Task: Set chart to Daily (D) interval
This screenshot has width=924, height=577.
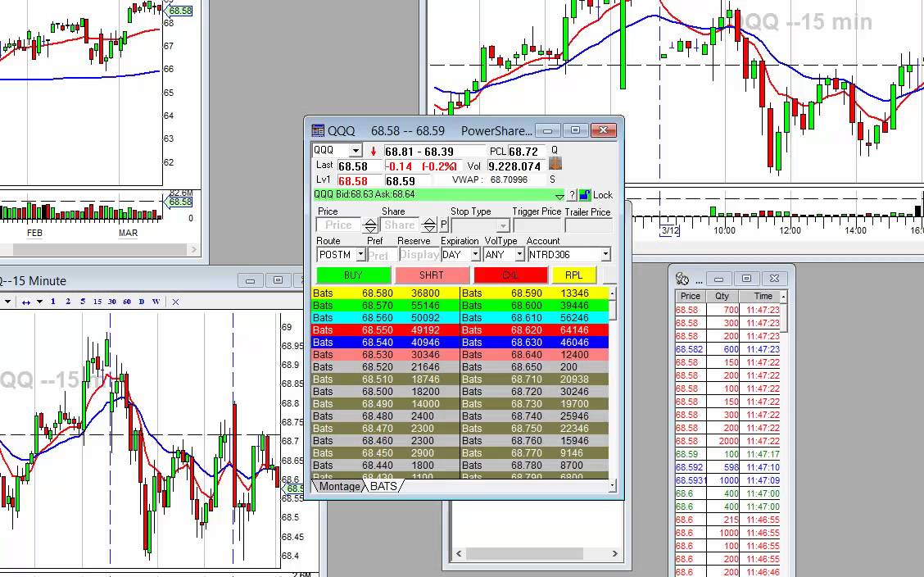Action: tap(142, 302)
